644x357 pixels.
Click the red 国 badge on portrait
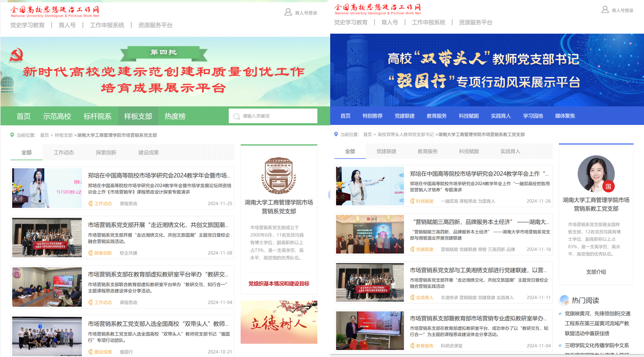[x=608, y=186]
